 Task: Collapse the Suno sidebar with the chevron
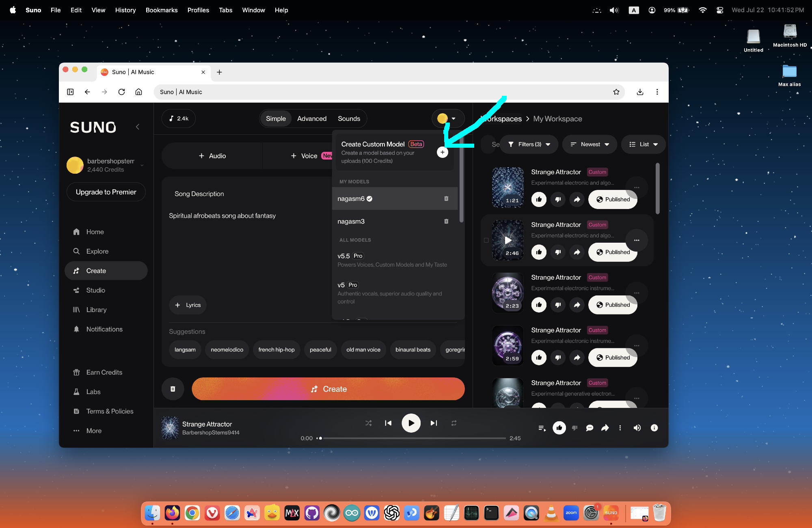pos(138,127)
